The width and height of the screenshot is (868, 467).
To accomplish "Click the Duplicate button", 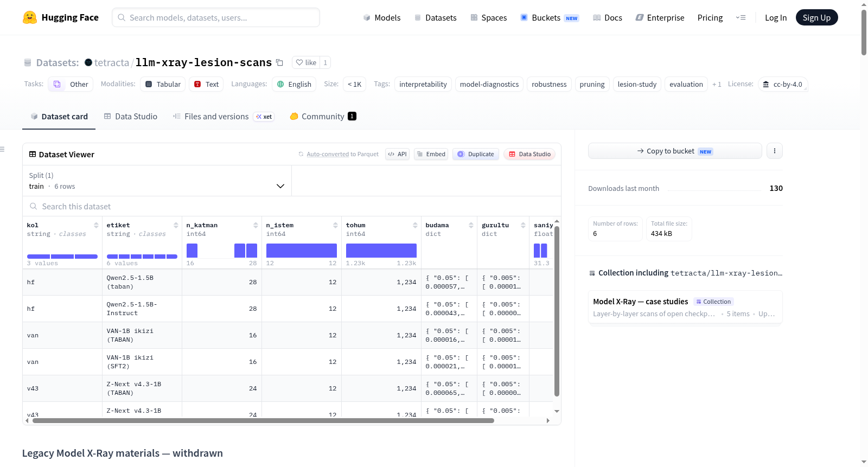I will tap(476, 154).
